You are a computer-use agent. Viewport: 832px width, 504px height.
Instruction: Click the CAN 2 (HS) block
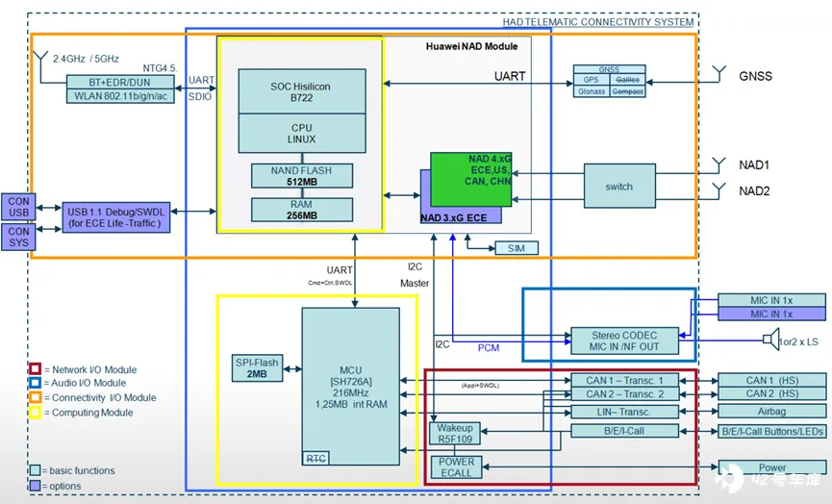click(x=772, y=393)
